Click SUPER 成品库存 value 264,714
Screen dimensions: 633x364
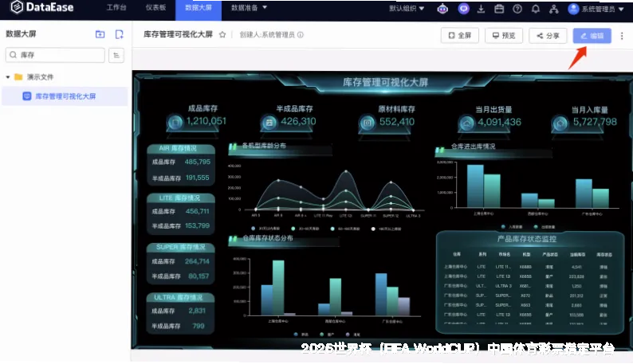point(197,261)
